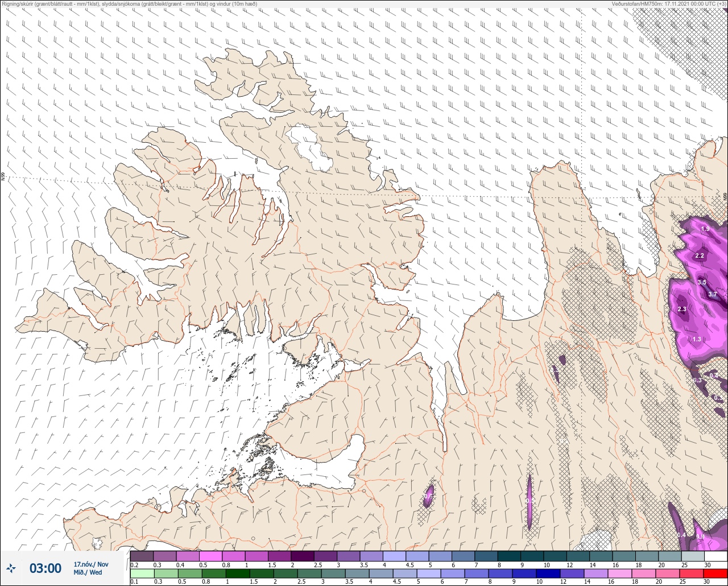Click the 3.5 precipitation value on map

(x=702, y=282)
